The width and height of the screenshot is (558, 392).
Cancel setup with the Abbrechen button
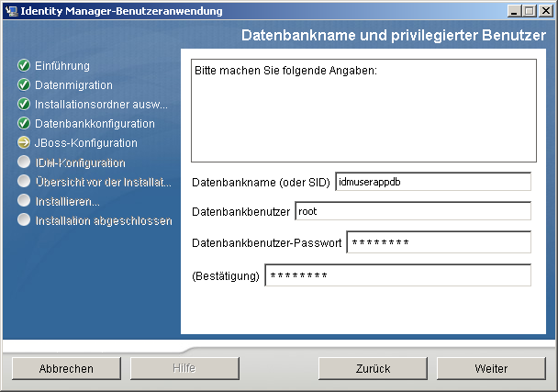[66, 369]
